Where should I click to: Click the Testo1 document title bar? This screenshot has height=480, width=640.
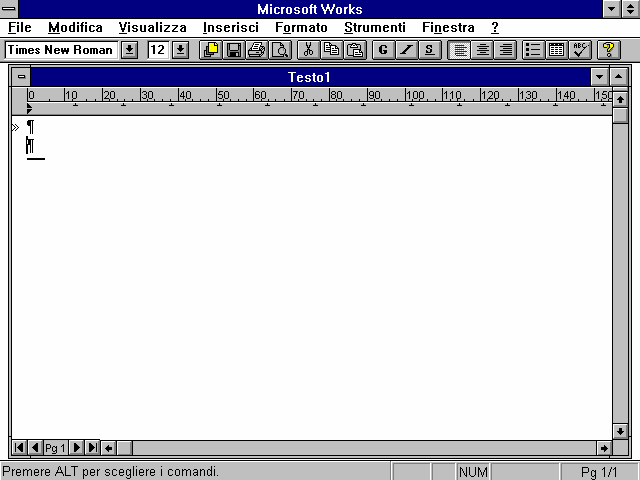[x=310, y=77]
